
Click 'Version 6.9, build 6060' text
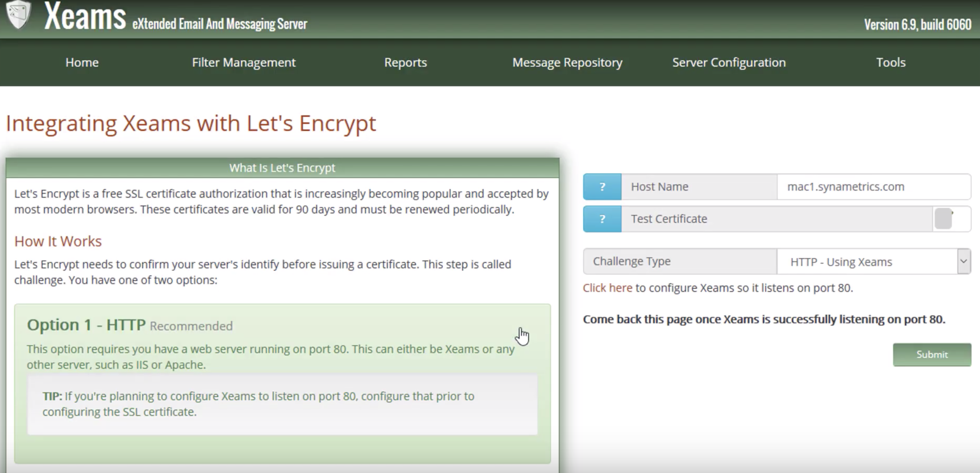[x=918, y=25]
